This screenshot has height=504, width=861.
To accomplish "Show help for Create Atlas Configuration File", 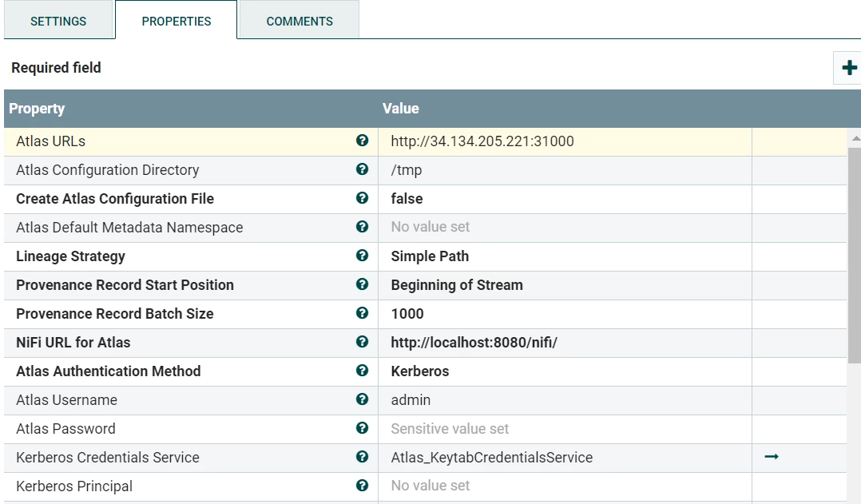I will click(362, 198).
